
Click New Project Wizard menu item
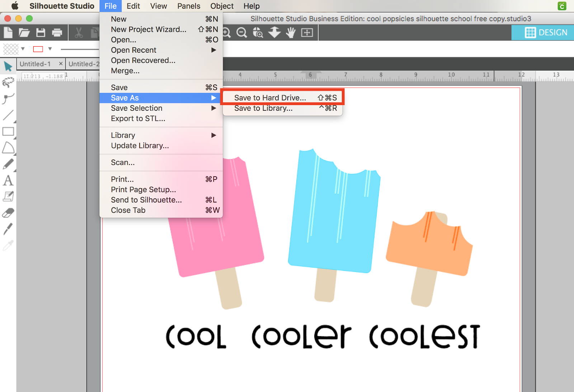click(161, 29)
